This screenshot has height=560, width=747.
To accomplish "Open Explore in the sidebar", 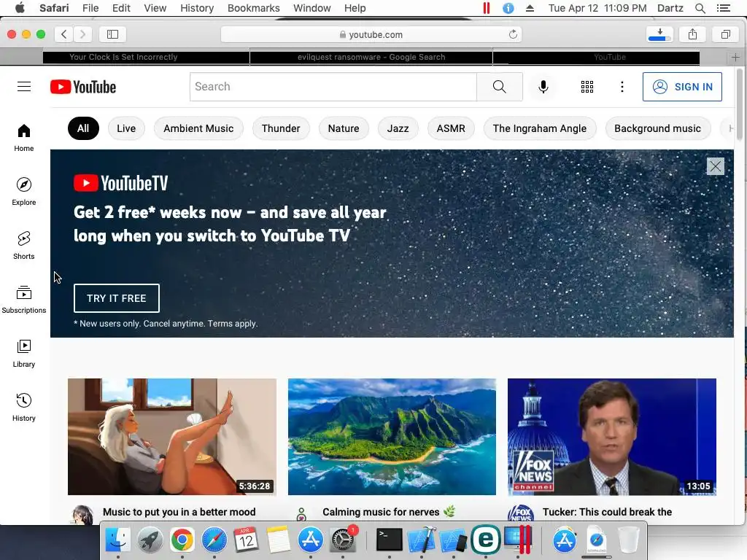I will coord(24,192).
